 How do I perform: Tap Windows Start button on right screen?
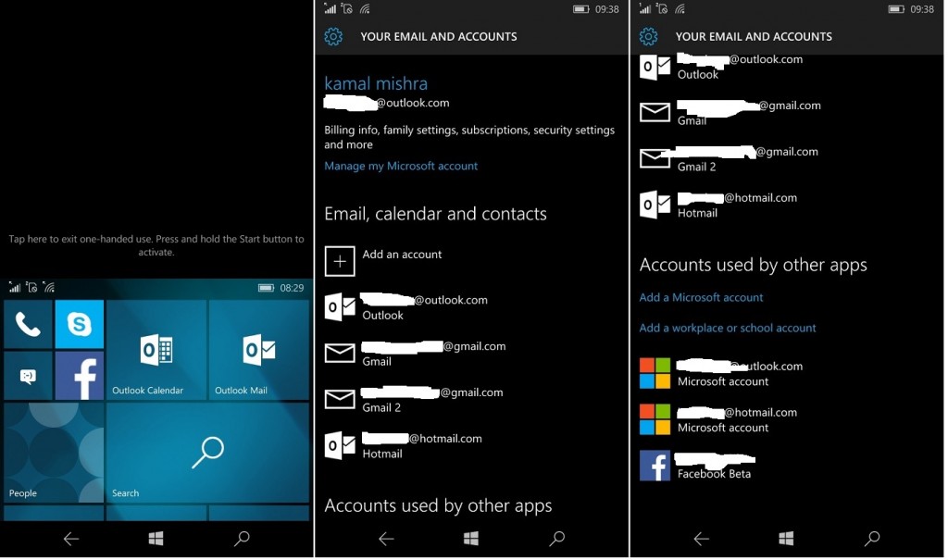[786, 538]
